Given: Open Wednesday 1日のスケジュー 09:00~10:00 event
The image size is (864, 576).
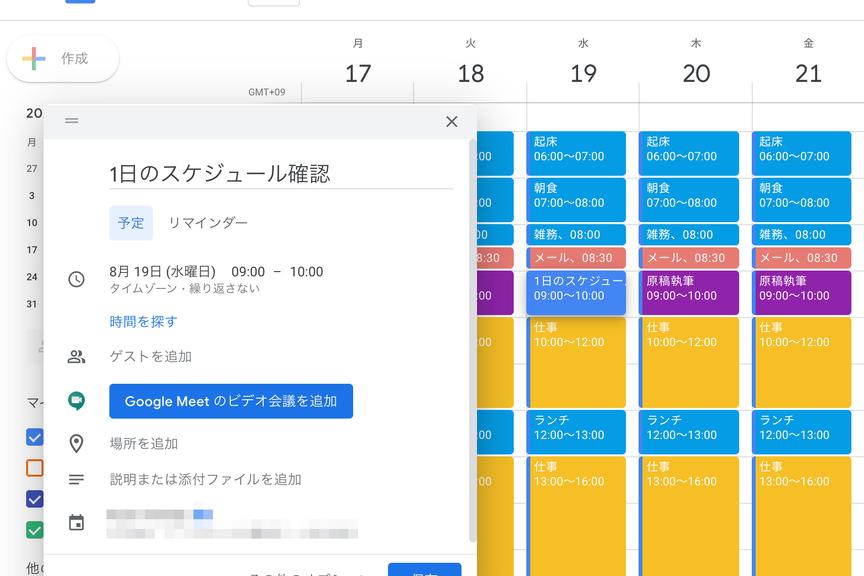Looking at the screenshot, I should (x=576, y=293).
